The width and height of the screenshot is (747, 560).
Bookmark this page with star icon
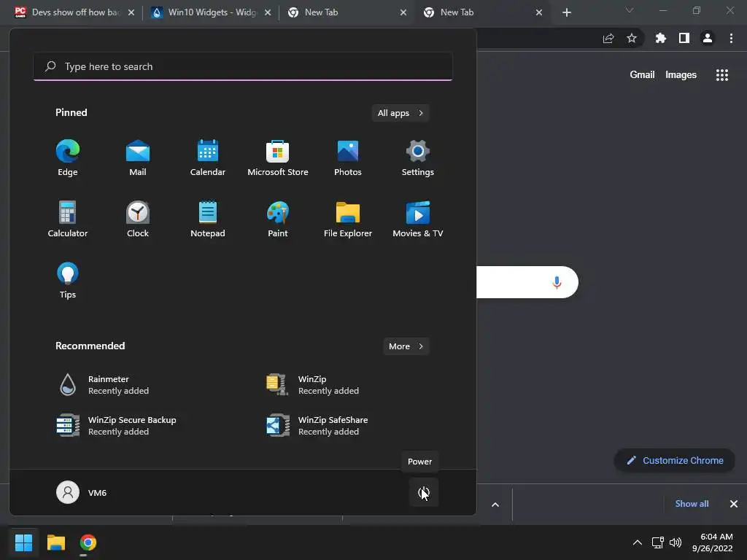click(632, 38)
